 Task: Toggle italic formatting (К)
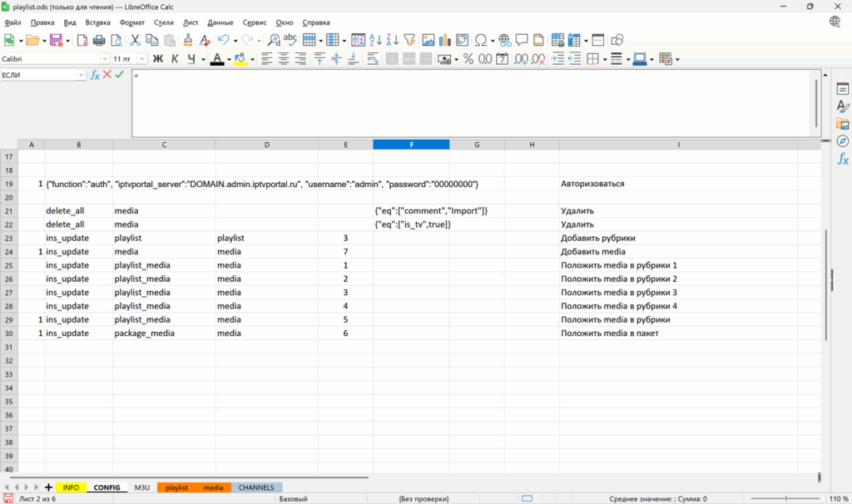pos(175,59)
